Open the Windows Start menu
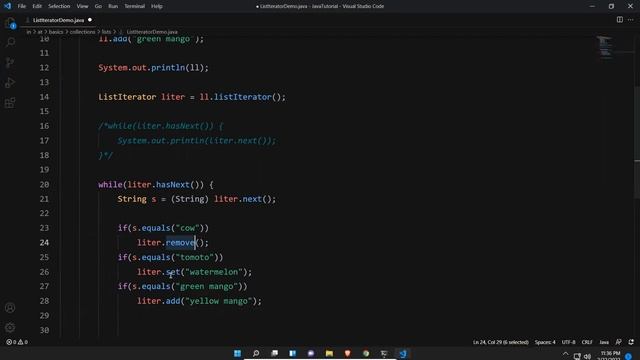Image resolution: width=640 pixels, height=360 pixels. (x=237, y=353)
